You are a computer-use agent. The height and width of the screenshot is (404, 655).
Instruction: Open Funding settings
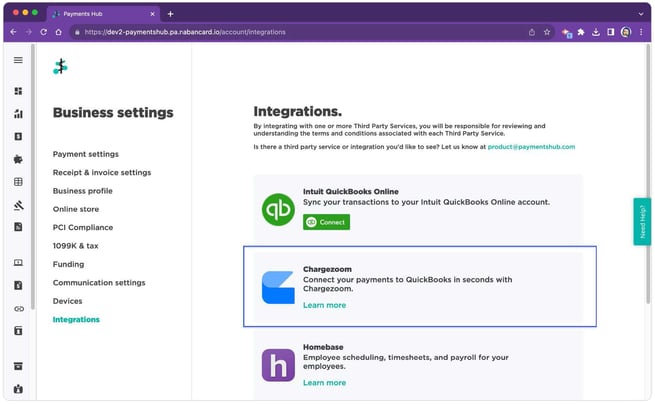pyautogui.click(x=69, y=264)
